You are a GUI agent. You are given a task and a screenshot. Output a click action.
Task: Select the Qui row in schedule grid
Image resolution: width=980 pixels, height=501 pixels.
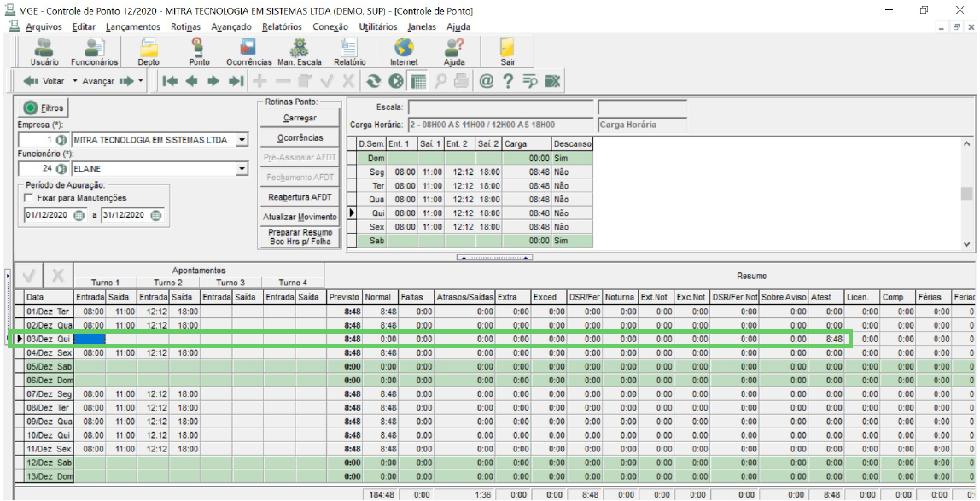[475, 213]
